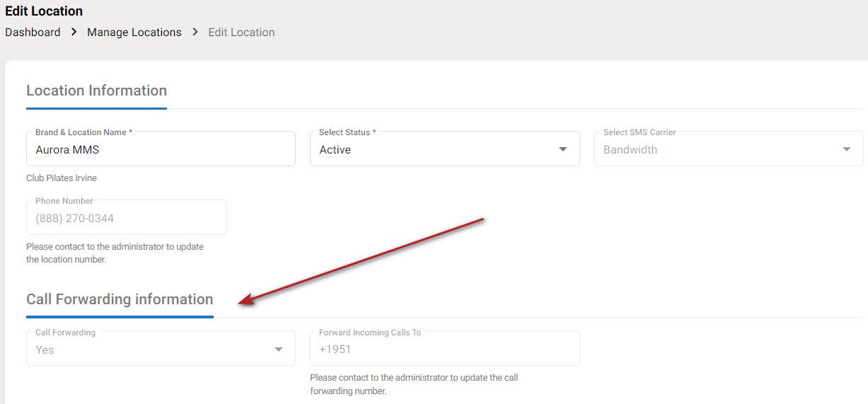Click the call forwarding number helper text
Viewport: 868px width, 404px height.
[x=414, y=384]
